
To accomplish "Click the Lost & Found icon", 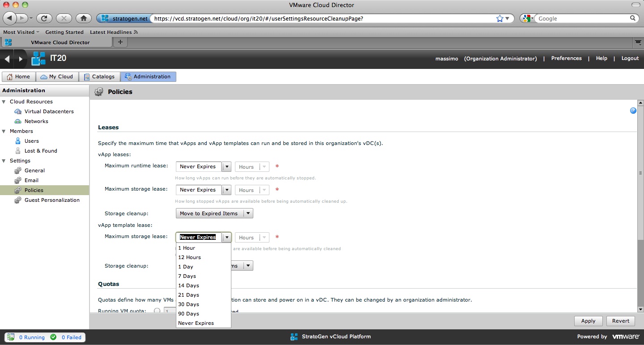I will pyautogui.click(x=18, y=151).
